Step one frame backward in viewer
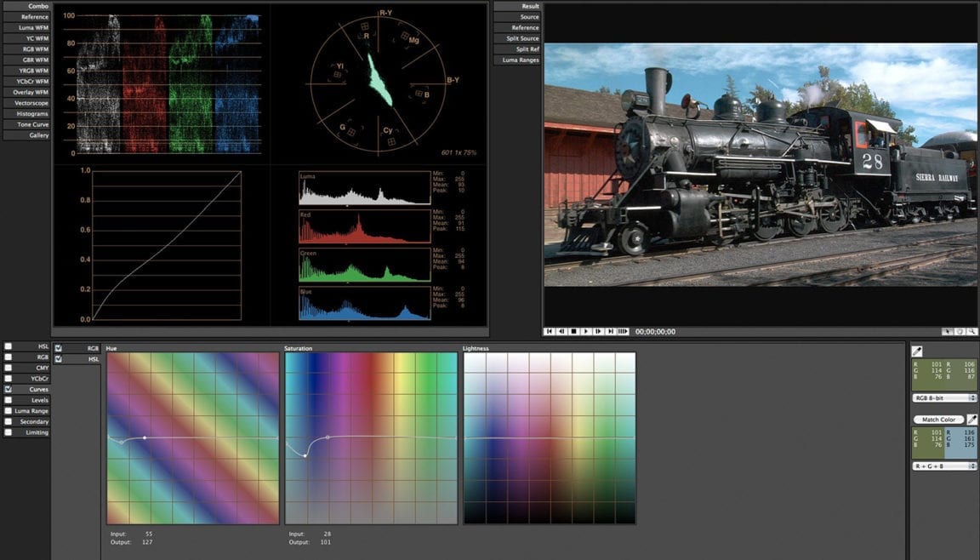Viewport: 980px width, 560px height. (x=561, y=331)
